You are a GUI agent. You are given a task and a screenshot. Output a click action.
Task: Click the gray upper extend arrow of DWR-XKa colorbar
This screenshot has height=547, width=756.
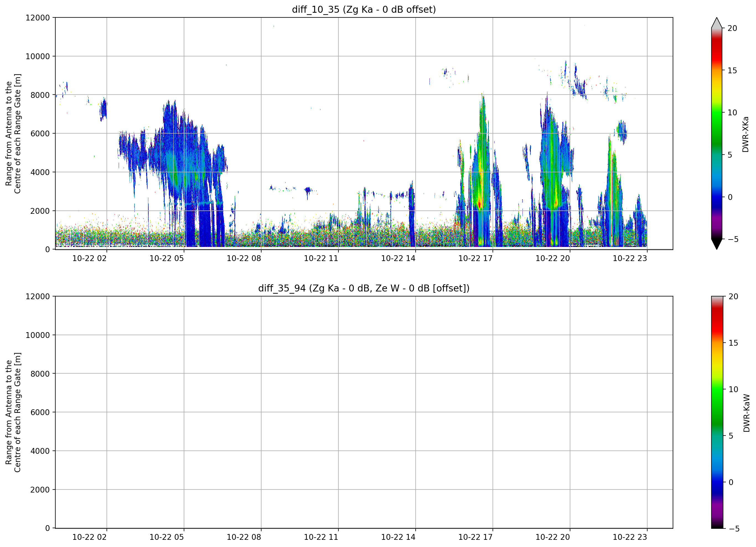[717, 23]
